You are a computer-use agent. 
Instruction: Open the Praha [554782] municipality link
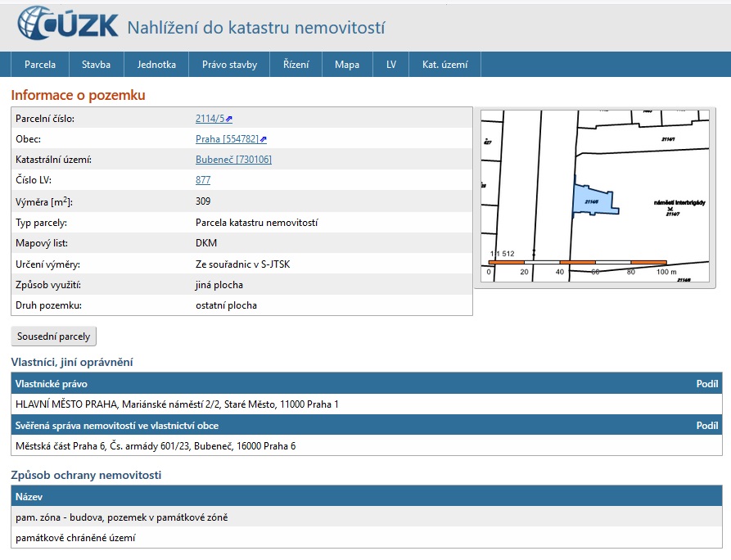pos(227,139)
